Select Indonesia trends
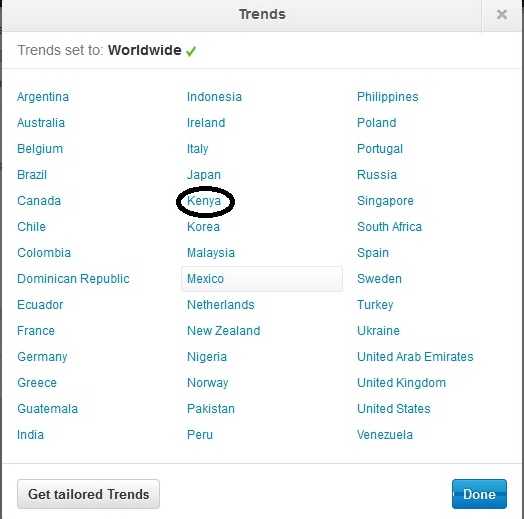This screenshot has width=524, height=519. 214,97
